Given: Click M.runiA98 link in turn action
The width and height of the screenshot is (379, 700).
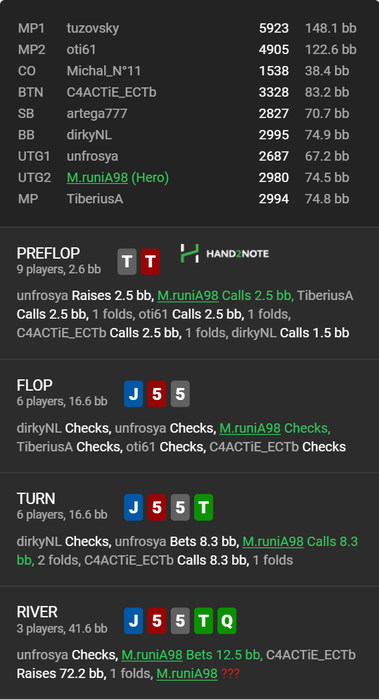Looking at the screenshot, I should pyautogui.click(x=273, y=542).
